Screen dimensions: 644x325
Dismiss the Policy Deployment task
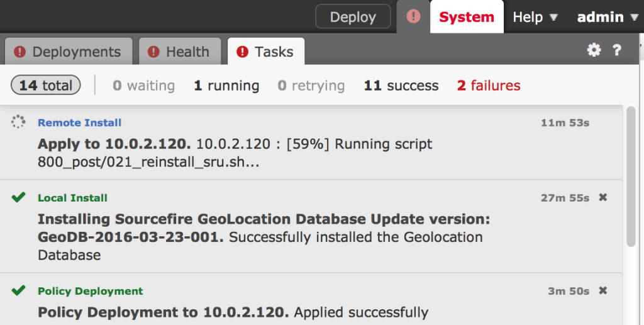[602, 291]
